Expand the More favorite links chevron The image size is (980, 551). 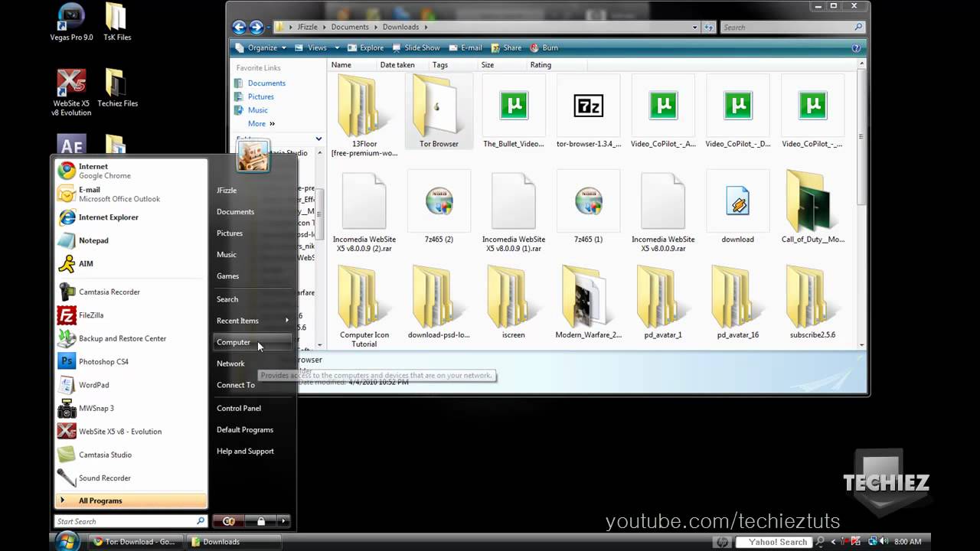click(272, 124)
